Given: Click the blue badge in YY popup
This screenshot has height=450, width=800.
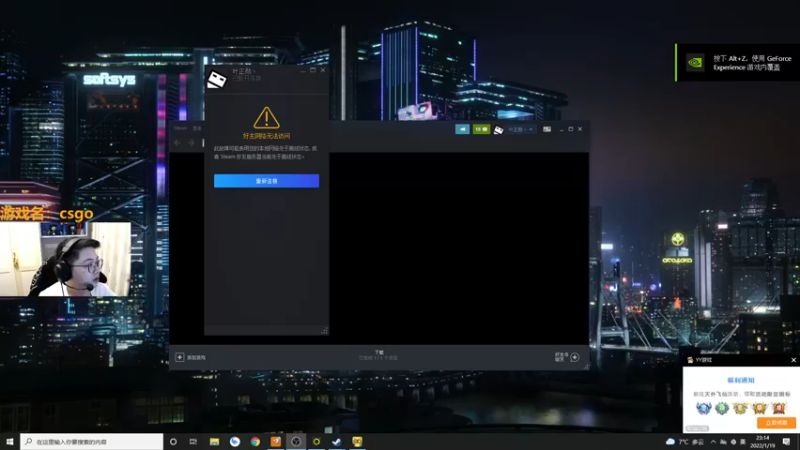Looking at the screenshot, I should click(x=704, y=408).
